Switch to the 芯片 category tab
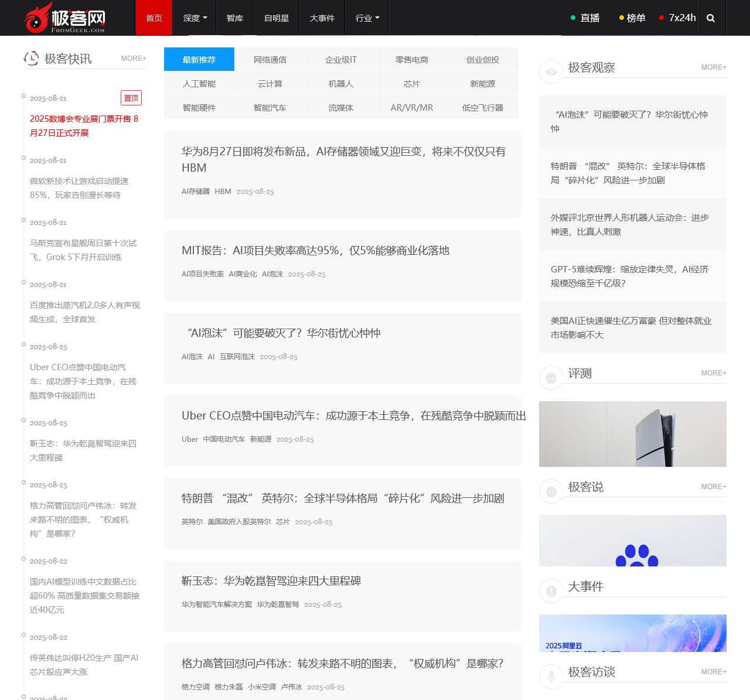The width and height of the screenshot is (750, 700). pos(412,84)
